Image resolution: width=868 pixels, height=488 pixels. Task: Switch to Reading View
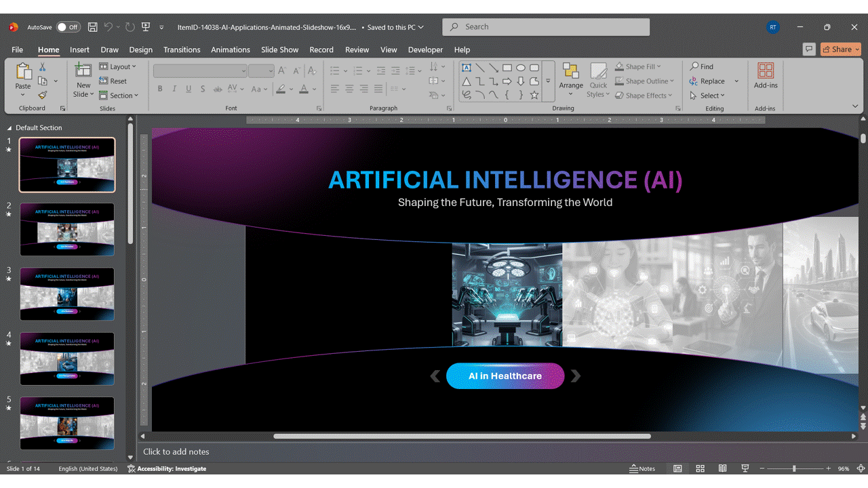(x=722, y=468)
